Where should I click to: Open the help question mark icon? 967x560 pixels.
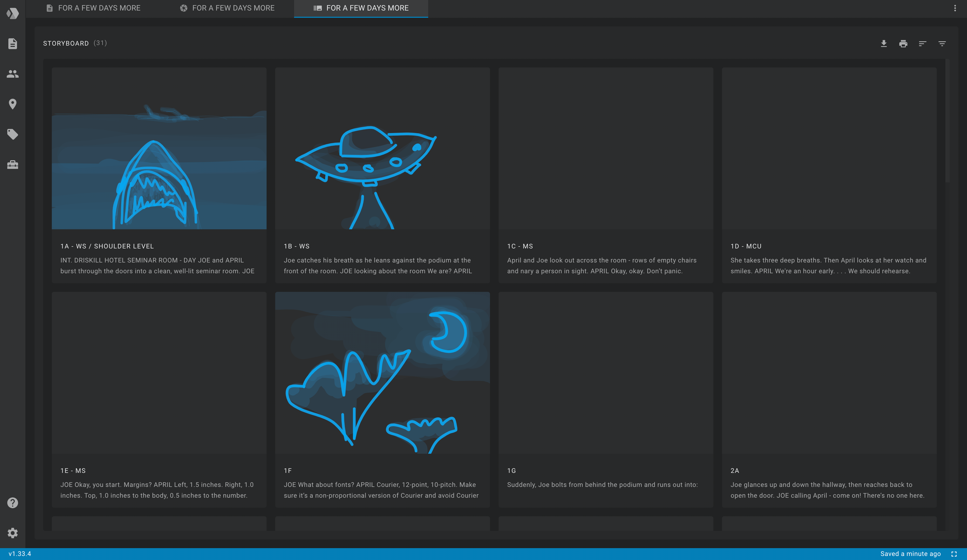click(x=13, y=503)
